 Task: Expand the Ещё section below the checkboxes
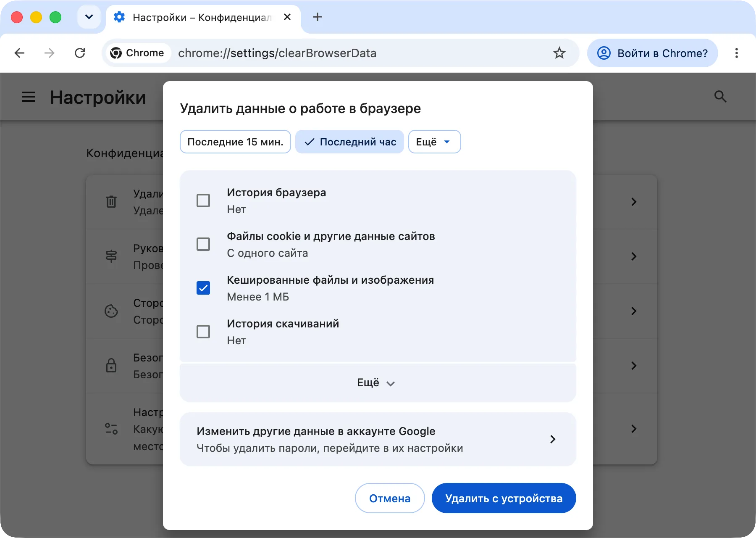coord(378,383)
